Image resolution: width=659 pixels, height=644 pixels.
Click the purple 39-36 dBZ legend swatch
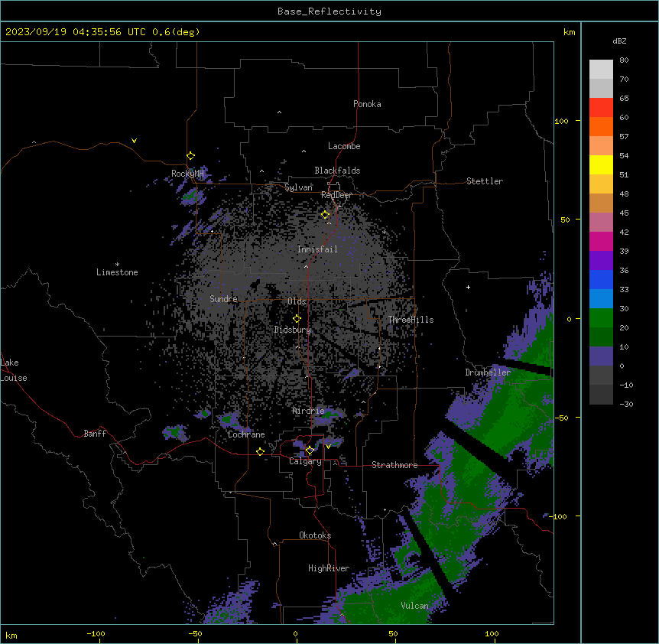[601, 261]
